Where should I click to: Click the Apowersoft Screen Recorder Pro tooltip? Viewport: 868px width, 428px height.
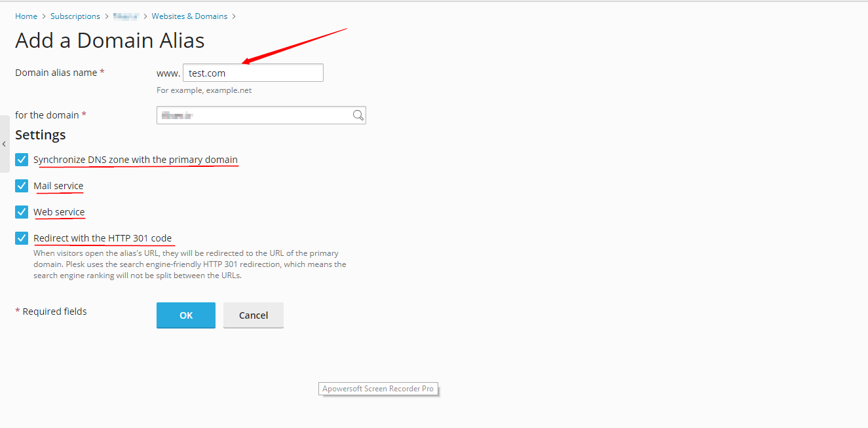[x=379, y=389]
